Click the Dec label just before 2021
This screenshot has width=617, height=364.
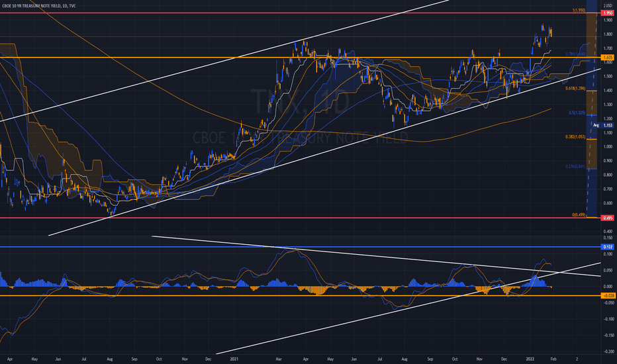(x=209, y=359)
